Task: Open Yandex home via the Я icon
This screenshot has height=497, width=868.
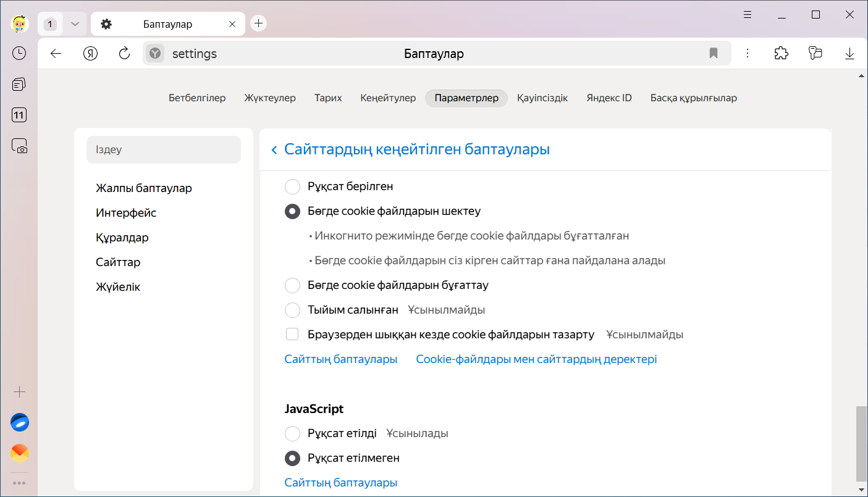Action: coord(91,54)
